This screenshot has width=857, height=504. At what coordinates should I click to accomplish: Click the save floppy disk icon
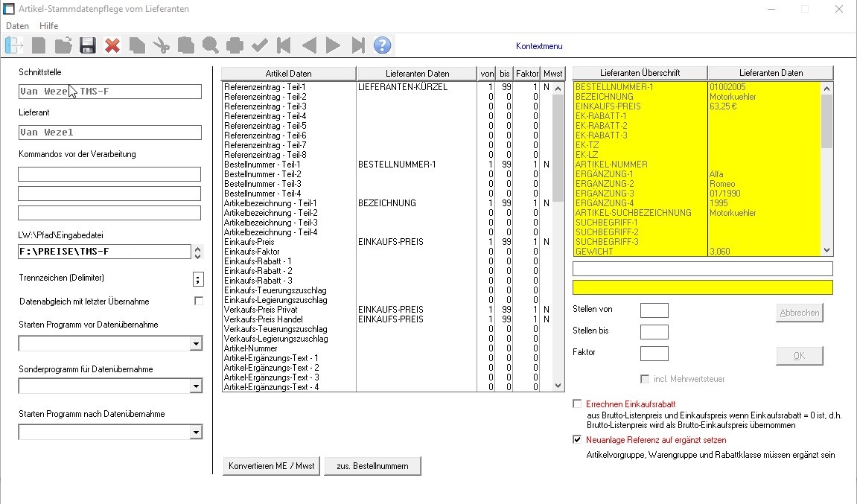coord(87,45)
